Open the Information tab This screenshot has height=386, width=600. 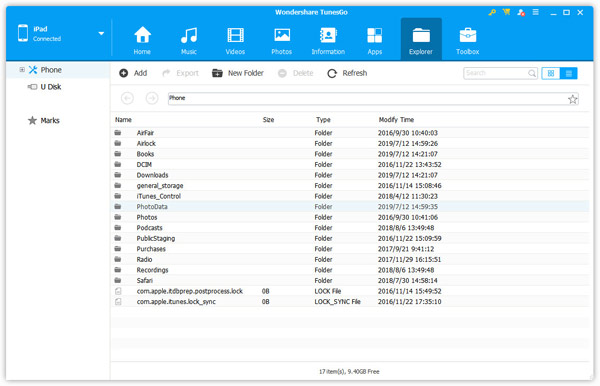pyautogui.click(x=328, y=40)
